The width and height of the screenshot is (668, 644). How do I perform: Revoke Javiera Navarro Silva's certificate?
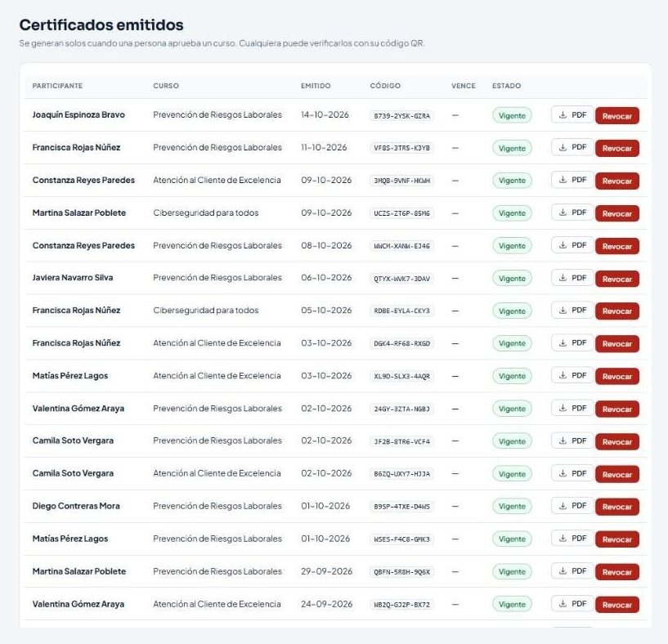click(x=616, y=279)
